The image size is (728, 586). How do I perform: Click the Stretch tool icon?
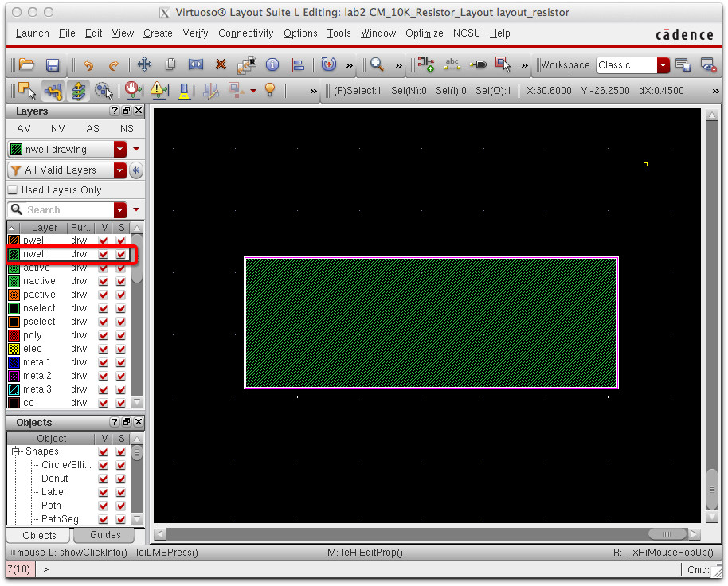[x=195, y=65]
